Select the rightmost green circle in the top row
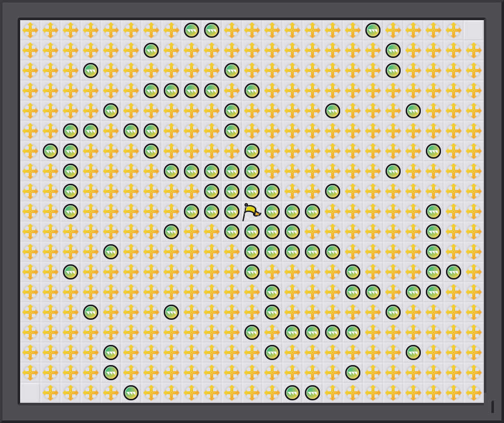This screenshot has width=504, height=423. [x=373, y=30]
